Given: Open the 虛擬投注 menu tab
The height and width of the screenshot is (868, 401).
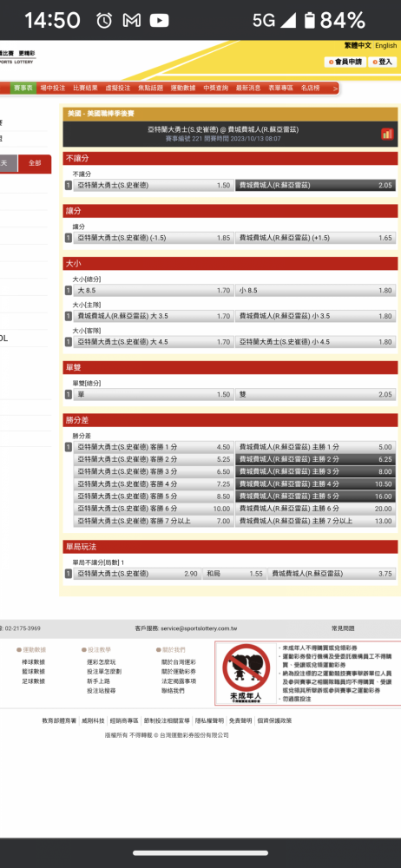Looking at the screenshot, I should [117, 88].
